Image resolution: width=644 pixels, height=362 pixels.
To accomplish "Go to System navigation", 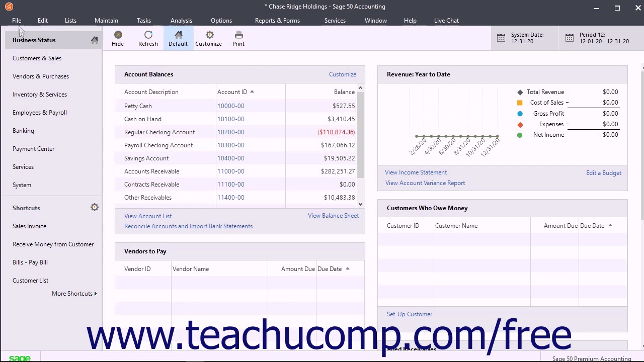I will coord(22,185).
